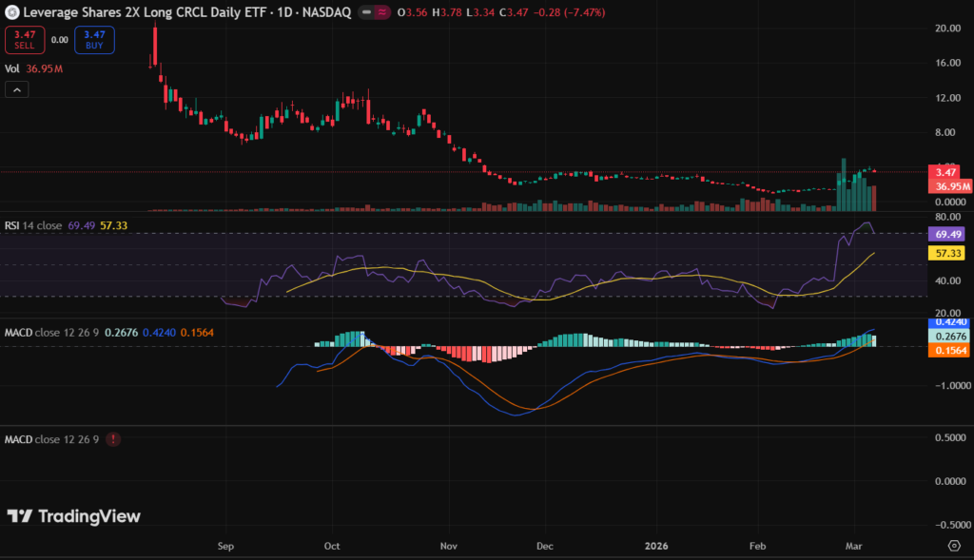Click the red wave indicator icon by NASDAQ
This screenshot has height=560, width=974.
(x=381, y=12)
